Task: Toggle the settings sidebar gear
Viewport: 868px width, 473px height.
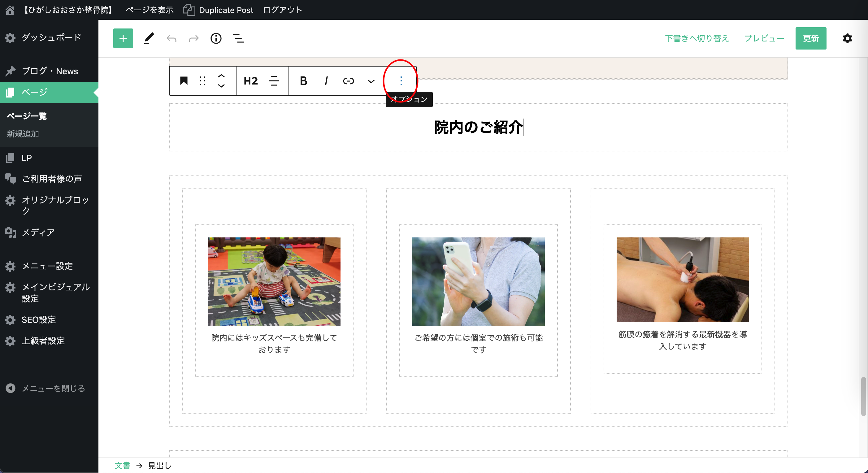Action: pos(847,38)
